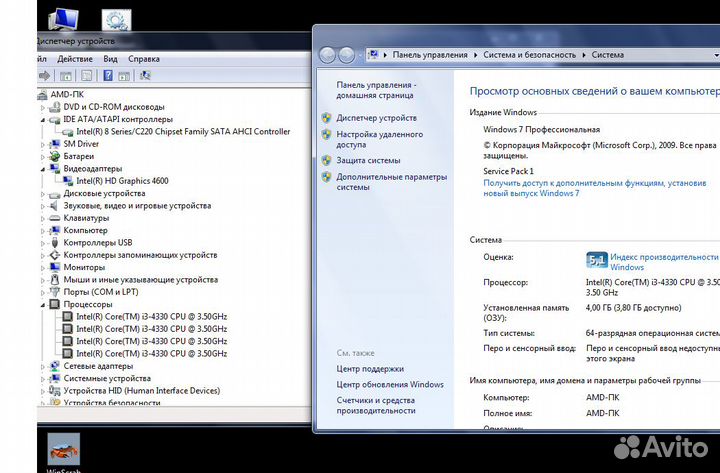Click the Контроллеры USB icon
The height and width of the screenshot is (473, 720).
coord(55,242)
